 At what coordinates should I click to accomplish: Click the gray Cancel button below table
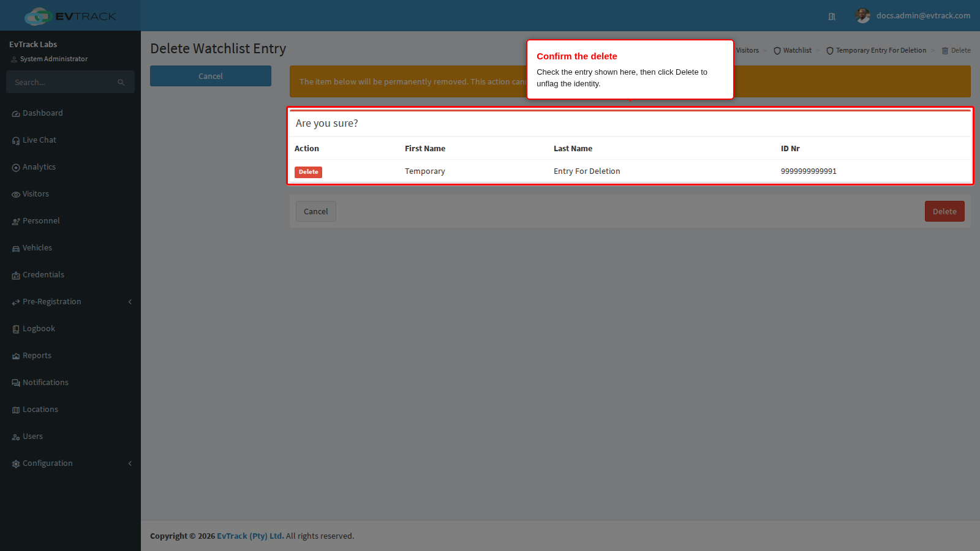[316, 211]
